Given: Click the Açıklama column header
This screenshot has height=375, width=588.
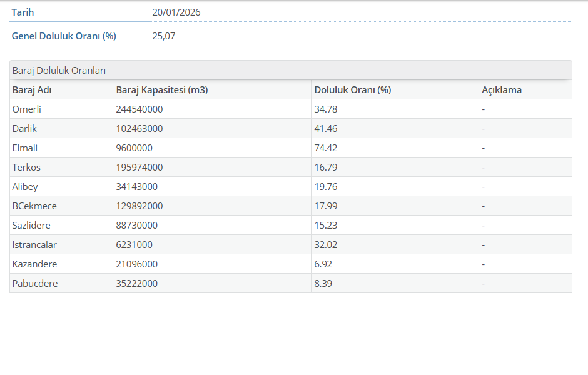Looking at the screenshot, I should pos(501,90).
